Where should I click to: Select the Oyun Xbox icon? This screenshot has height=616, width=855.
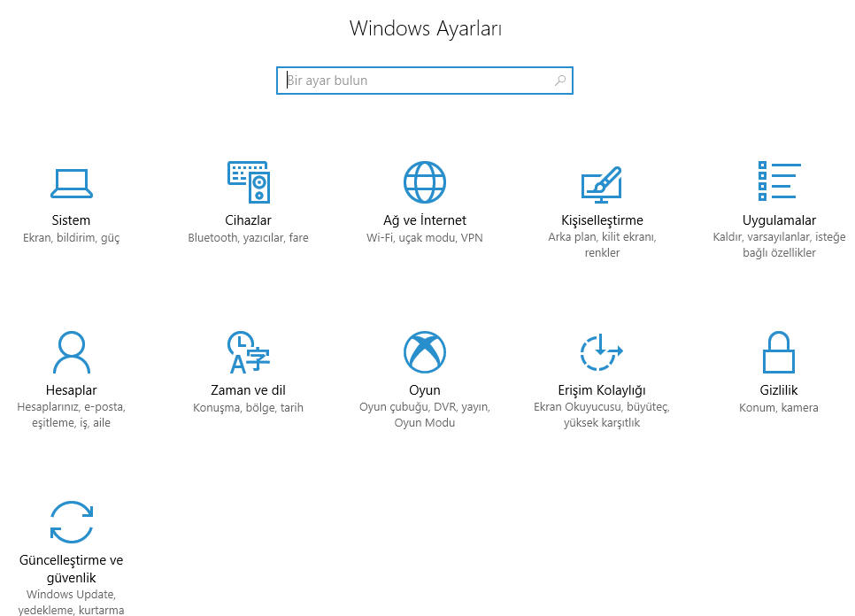pos(425,351)
